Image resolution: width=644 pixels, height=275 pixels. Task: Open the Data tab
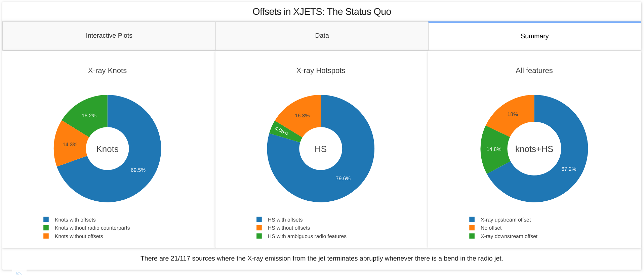coord(322,36)
